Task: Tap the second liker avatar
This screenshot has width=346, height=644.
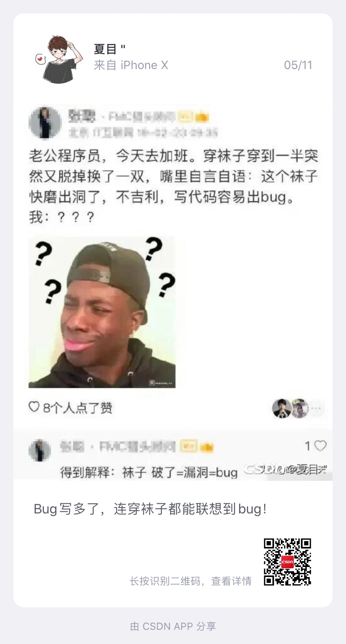Action: point(299,408)
